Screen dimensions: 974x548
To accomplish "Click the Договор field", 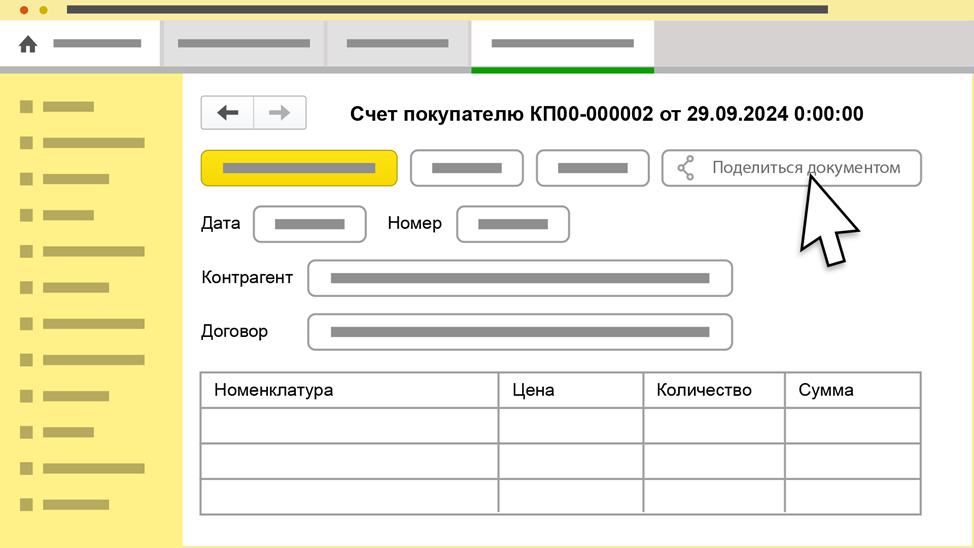I will pyautogui.click(x=520, y=332).
